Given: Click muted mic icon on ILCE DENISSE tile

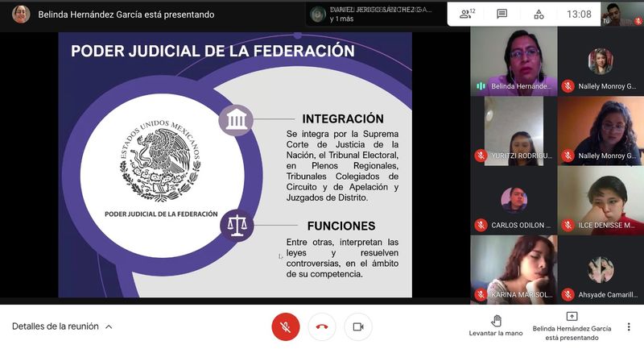Looking at the screenshot, I should pyautogui.click(x=568, y=225).
